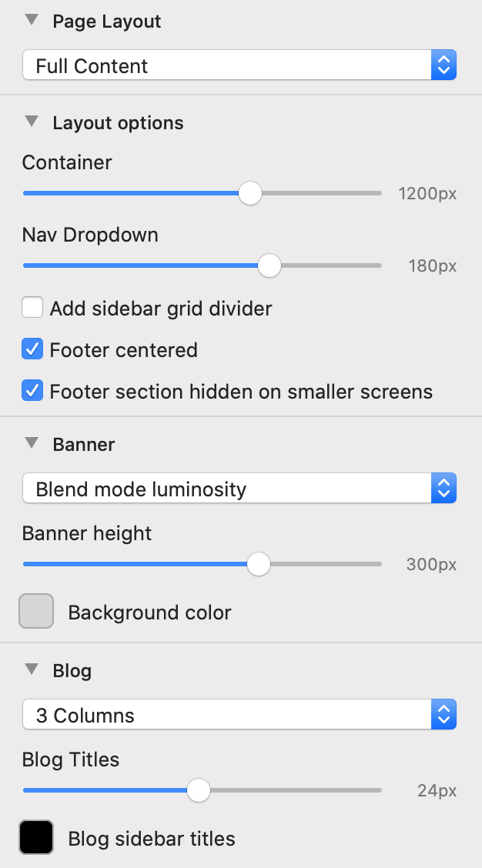Open the banner Background color swatch

(36, 612)
